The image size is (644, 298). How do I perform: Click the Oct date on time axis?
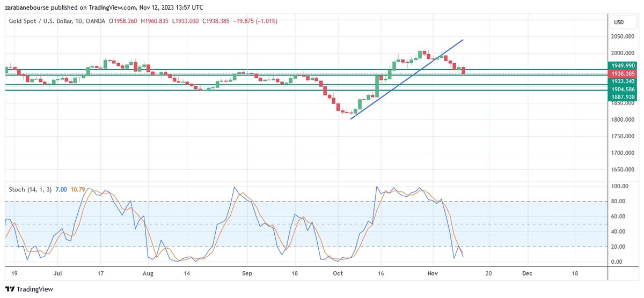tap(338, 273)
